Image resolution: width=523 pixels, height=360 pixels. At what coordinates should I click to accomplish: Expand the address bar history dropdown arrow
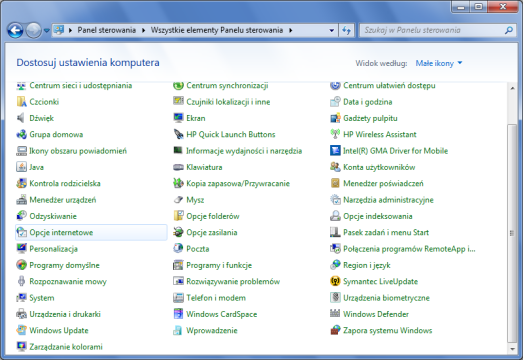tap(332, 30)
